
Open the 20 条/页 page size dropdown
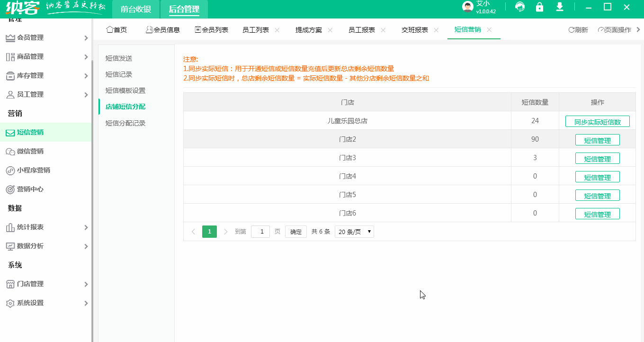coord(354,232)
